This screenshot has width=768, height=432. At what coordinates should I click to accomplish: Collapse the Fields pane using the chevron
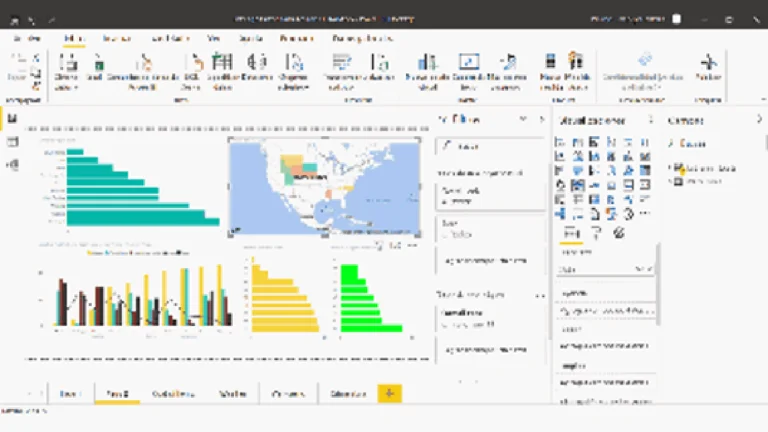click(x=759, y=119)
